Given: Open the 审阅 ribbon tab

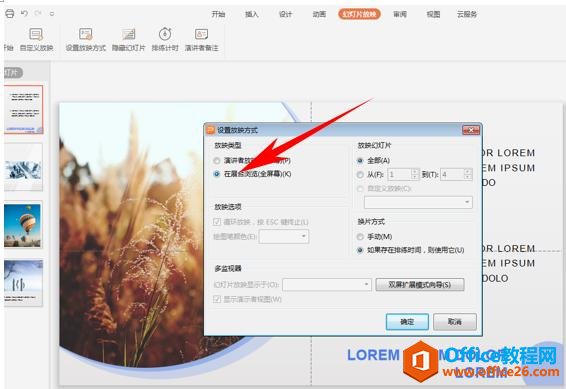Looking at the screenshot, I should [x=400, y=14].
